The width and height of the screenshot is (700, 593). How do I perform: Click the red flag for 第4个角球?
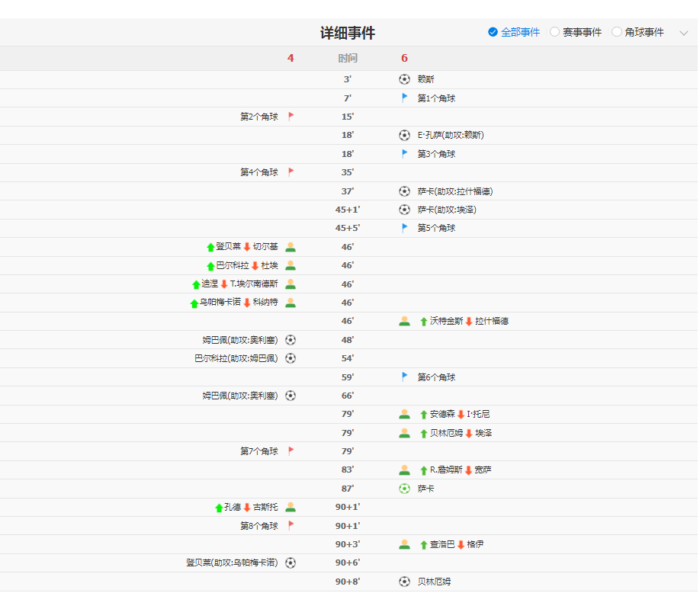291,172
